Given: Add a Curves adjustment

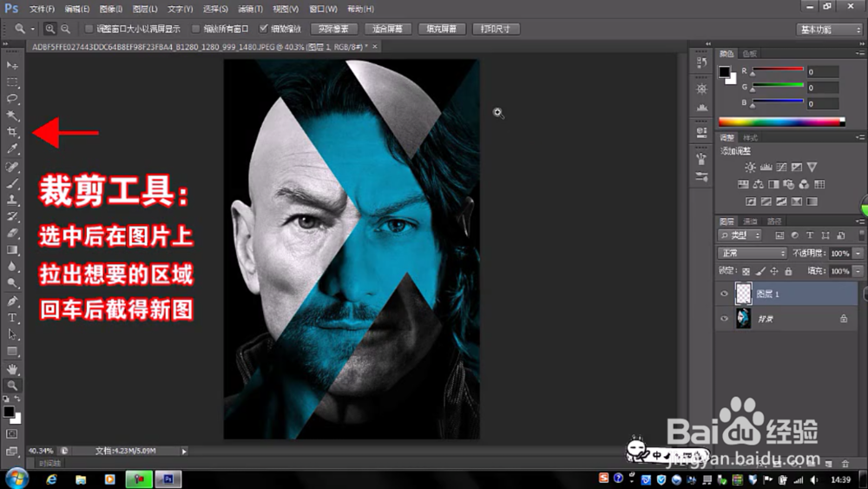Looking at the screenshot, I should point(781,168).
